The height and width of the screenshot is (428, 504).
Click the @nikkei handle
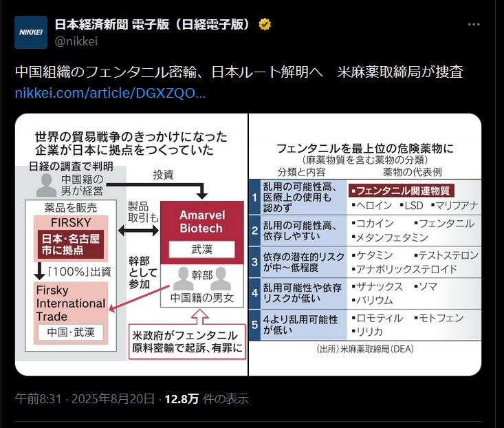click(x=76, y=41)
